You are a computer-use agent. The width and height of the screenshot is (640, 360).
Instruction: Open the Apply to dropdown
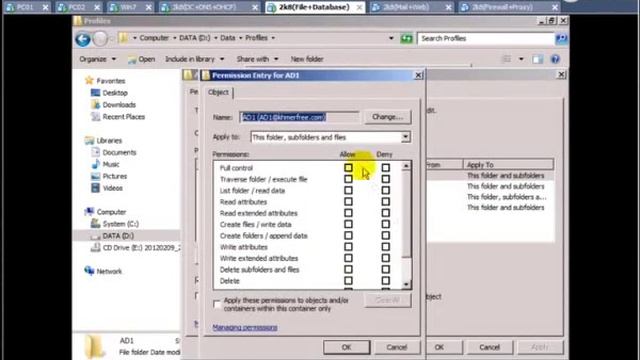pyautogui.click(x=405, y=137)
